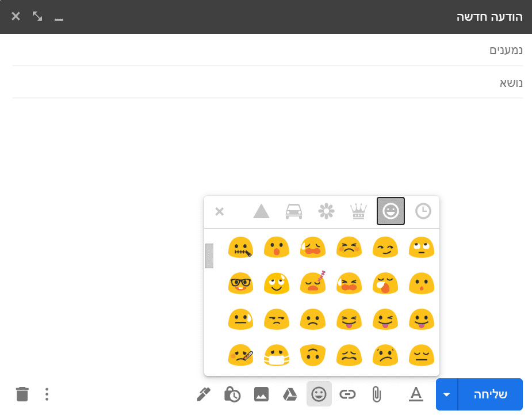
Task: Close the emoji picker panel
Action: 220,211
